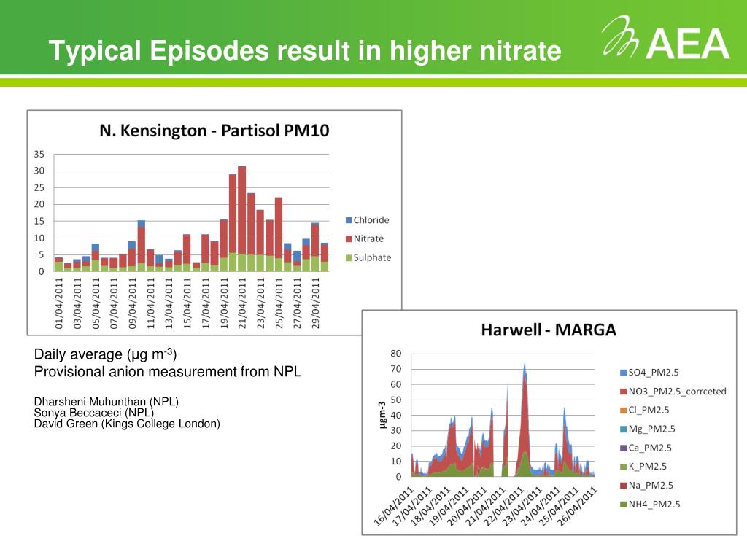
Task: Click the 01/04/2011 x-axis date label
Action: coord(58,303)
